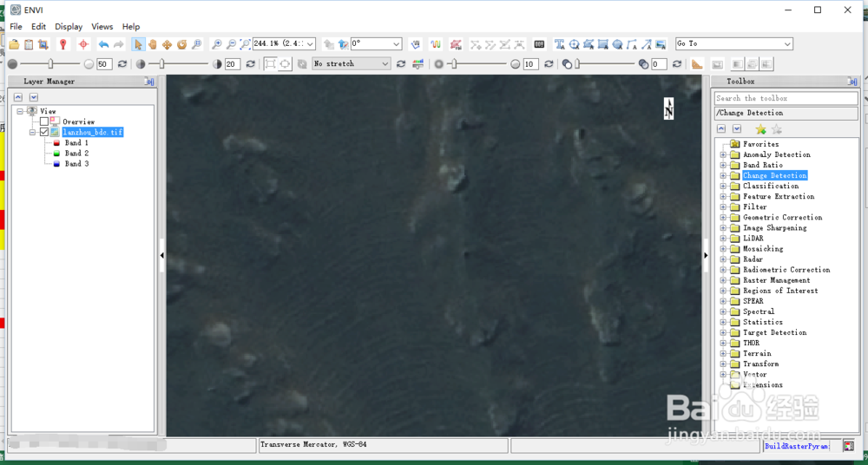Toggle stretch on full extent button
Image resolution: width=868 pixels, height=465 pixels.
coord(270,64)
